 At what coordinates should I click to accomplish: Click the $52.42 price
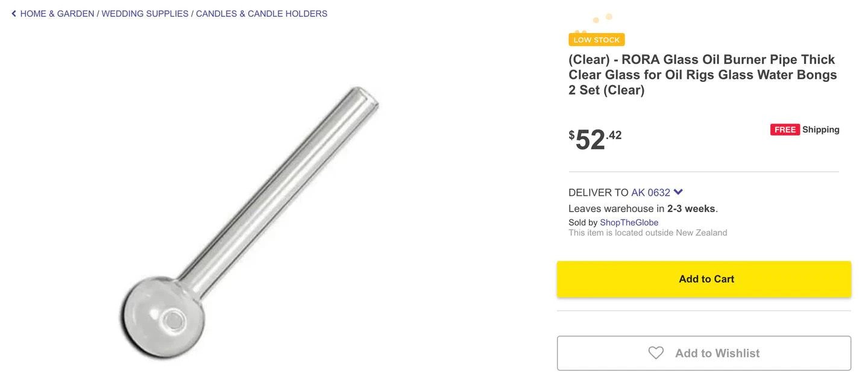click(595, 139)
